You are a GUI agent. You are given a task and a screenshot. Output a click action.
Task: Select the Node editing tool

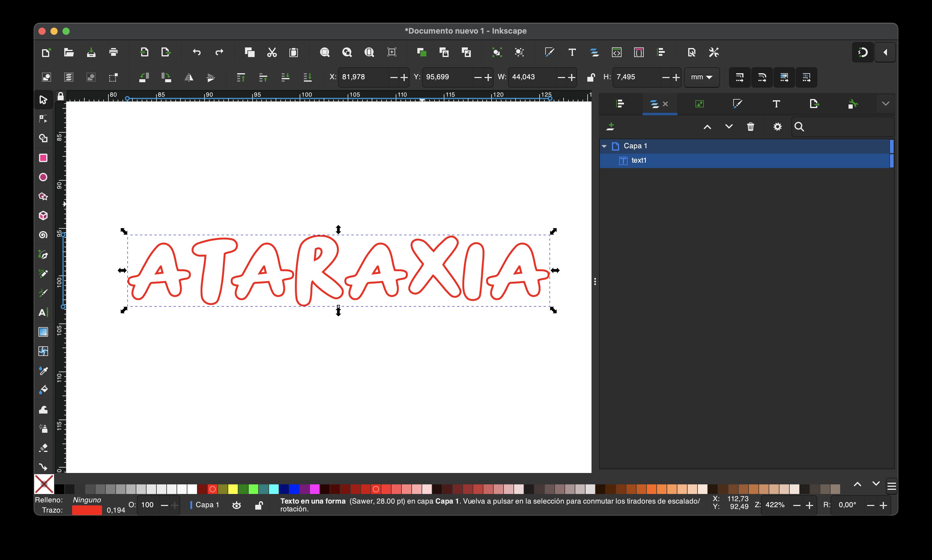coord(43,119)
